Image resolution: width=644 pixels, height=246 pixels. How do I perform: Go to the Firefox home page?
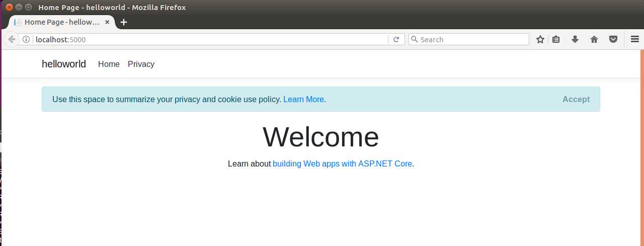point(594,39)
